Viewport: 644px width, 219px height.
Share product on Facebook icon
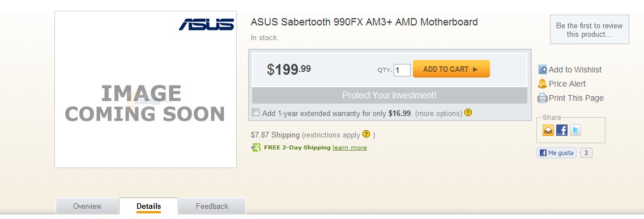pos(562,130)
